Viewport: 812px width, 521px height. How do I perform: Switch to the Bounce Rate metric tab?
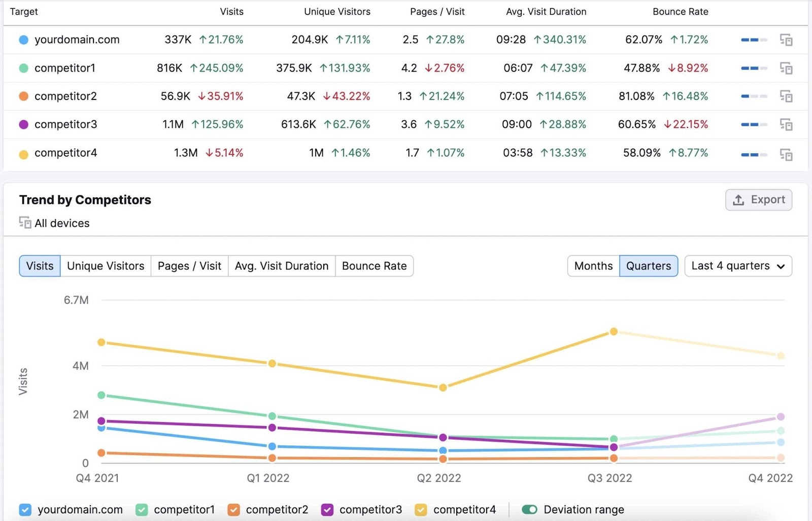tap(374, 266)
